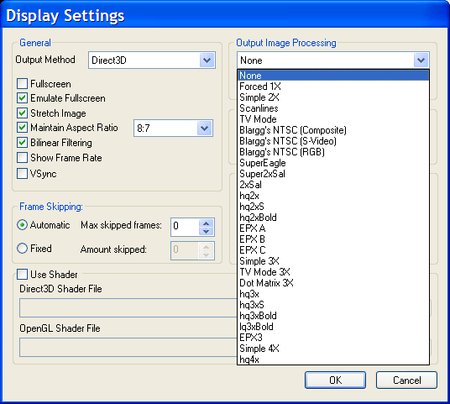Screen dimensions: 450x404
Task: Select Blargg's NTSC (S-Video)
Action: (333, 141)
